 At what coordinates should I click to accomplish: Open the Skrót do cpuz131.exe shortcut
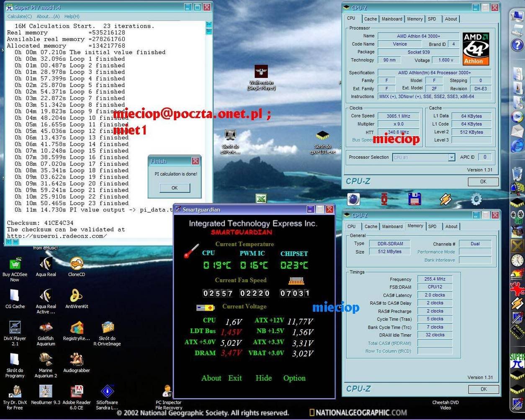tap(322, 136)
